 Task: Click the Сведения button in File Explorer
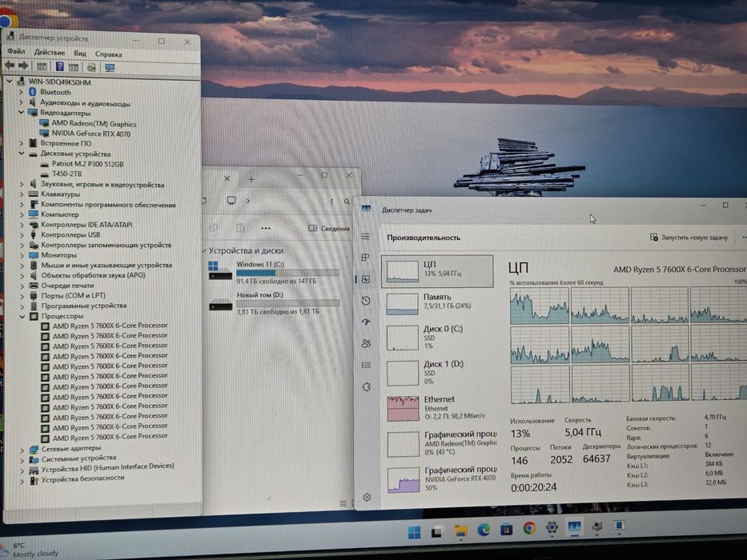coord(329,229)
